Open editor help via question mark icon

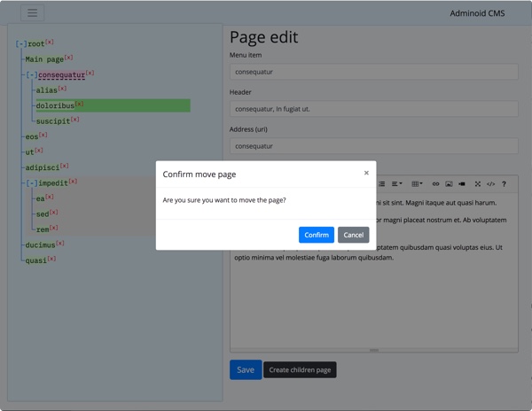tap(504, 184)
